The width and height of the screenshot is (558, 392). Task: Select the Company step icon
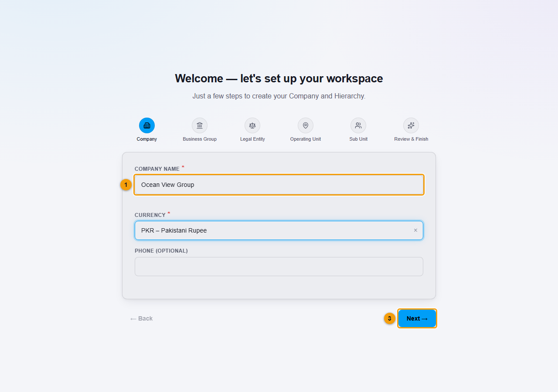pyautogui.click(x=147, y=125)
